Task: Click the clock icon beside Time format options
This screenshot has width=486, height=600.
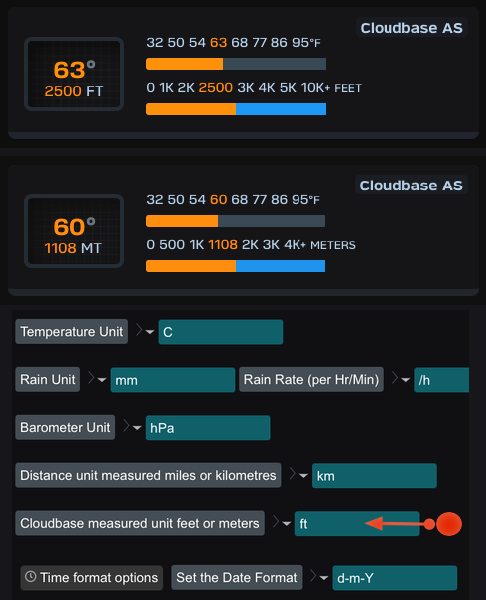Action: pyautogui.click(x=31, y=577)
